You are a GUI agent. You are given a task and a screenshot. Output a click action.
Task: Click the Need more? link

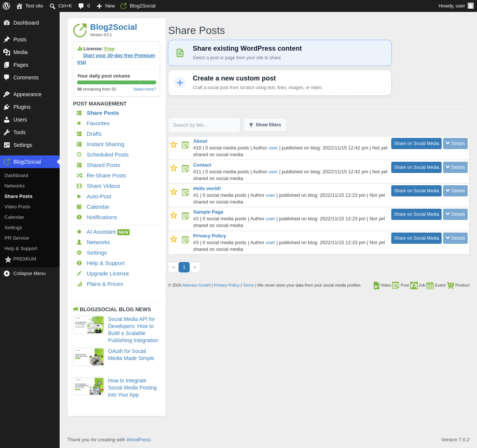coord(145,89)
